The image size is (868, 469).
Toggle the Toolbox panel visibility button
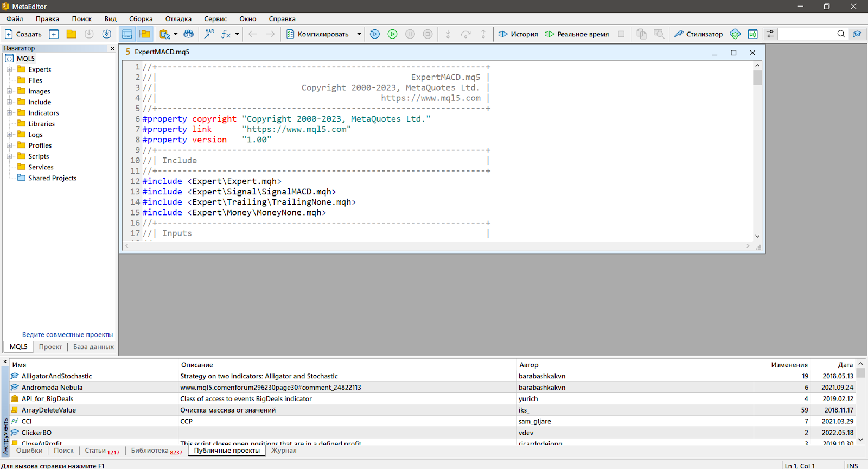pos(127,34)
